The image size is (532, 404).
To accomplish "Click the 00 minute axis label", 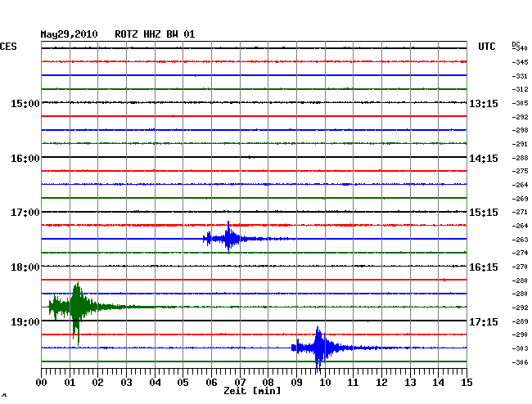I will tap(41, 383).
